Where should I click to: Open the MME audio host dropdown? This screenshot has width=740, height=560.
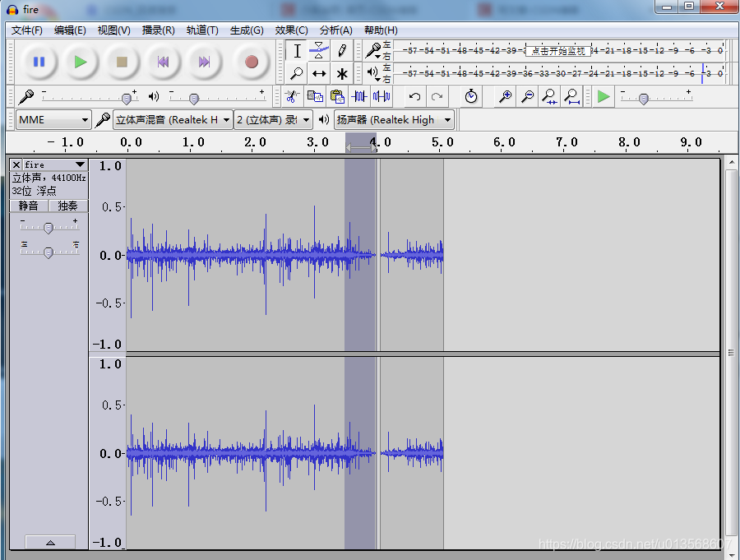[53, 120]
